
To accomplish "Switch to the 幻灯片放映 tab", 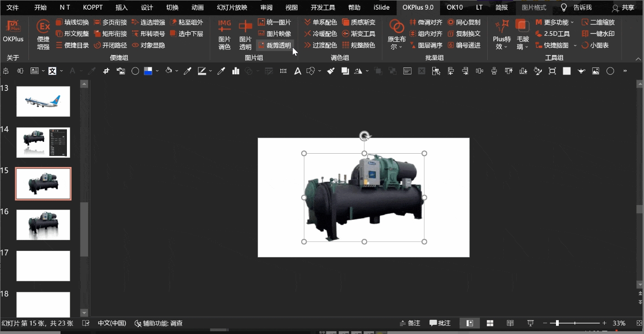I will pos(232,7).
